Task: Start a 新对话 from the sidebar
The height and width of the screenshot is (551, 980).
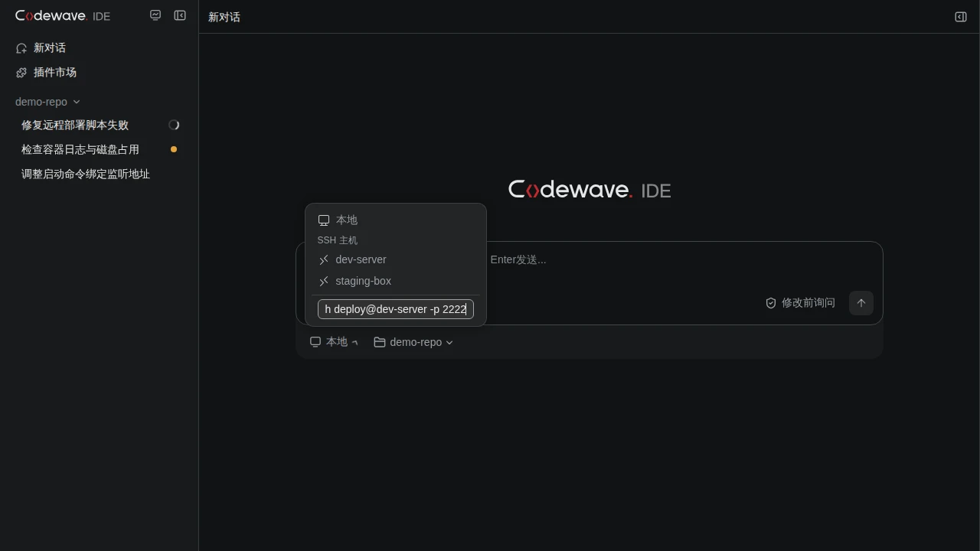Action: click(x=100, y=48)
